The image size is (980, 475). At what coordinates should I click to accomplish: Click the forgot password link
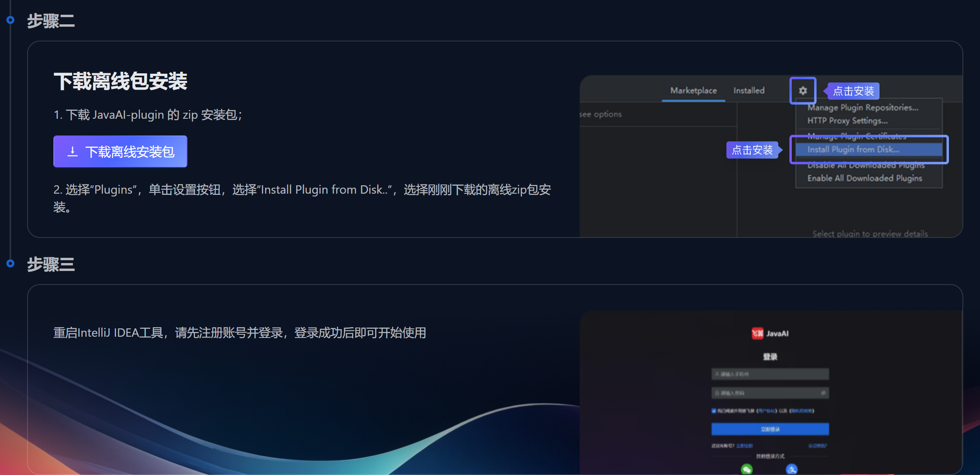tap(818, 446)
